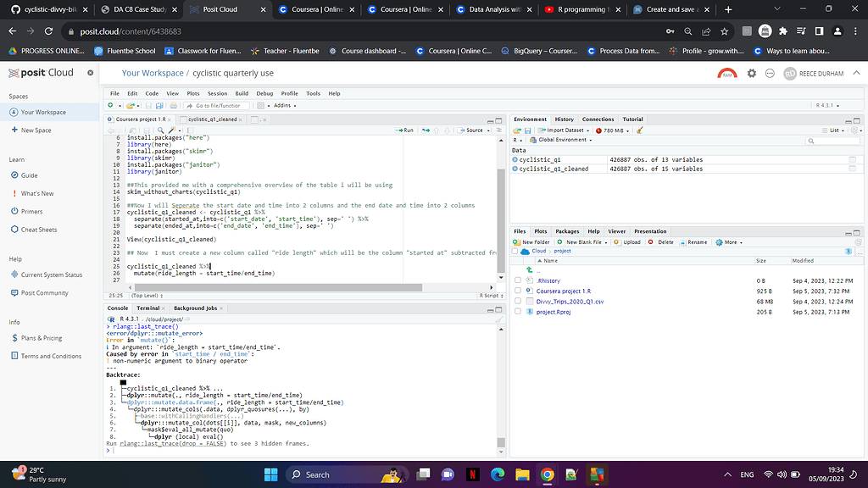The width and height of the screenshot is (868, 488).
Task: Open the code tools magic wand
Action: click(x=172, y=130)
